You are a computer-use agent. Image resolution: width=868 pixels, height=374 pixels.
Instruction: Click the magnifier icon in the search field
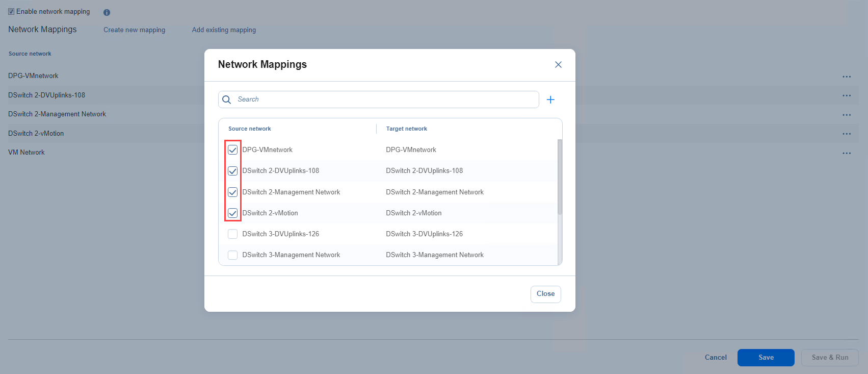coord(227,99)
